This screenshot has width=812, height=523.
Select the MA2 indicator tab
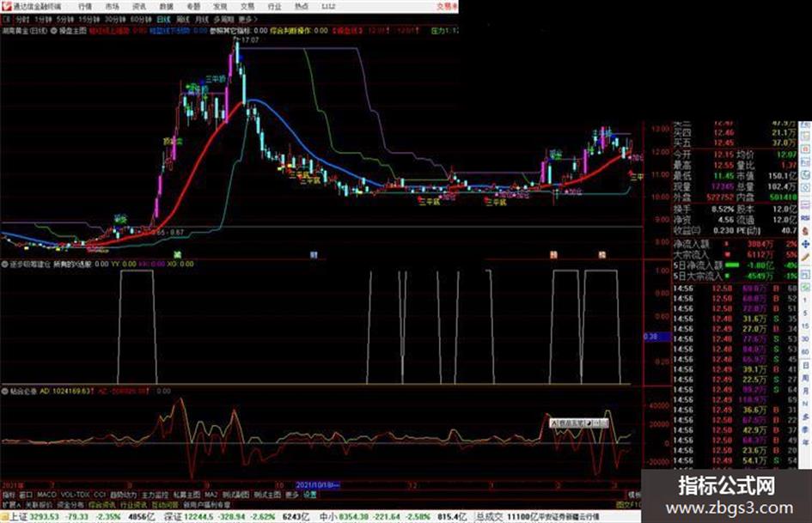coord(211,495)
